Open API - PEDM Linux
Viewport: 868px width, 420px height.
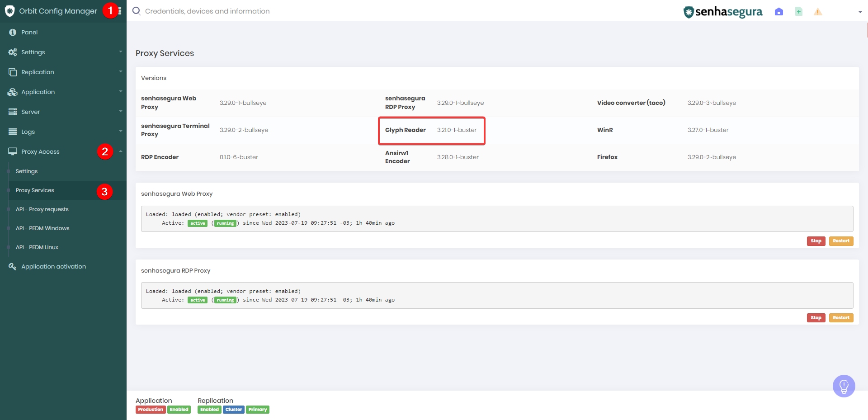37,247
